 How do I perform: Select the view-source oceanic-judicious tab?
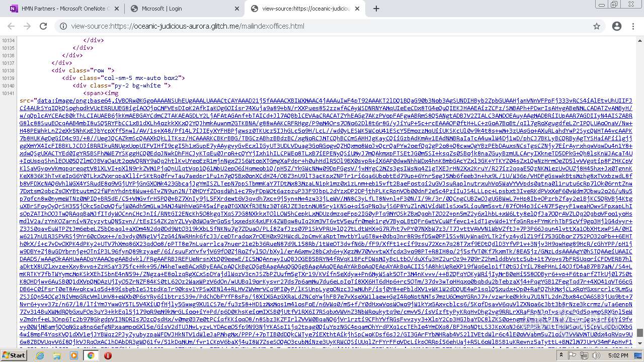(x=305, y=9)
